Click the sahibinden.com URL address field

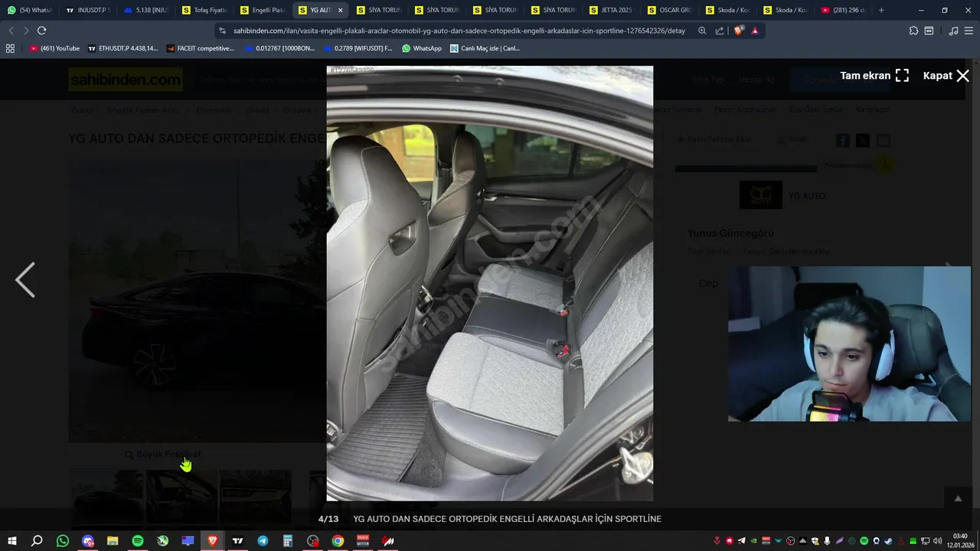click(459, 31)
